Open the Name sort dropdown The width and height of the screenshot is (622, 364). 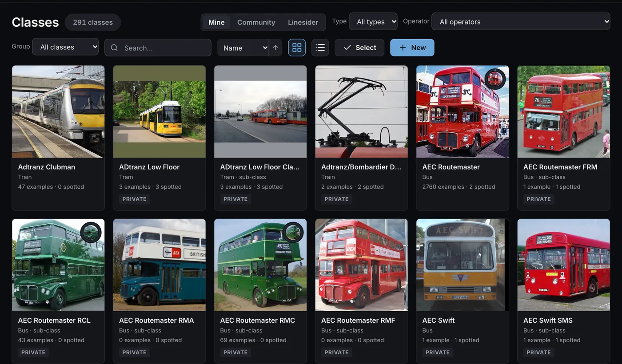pyautogui.click(x=243, y=47)
